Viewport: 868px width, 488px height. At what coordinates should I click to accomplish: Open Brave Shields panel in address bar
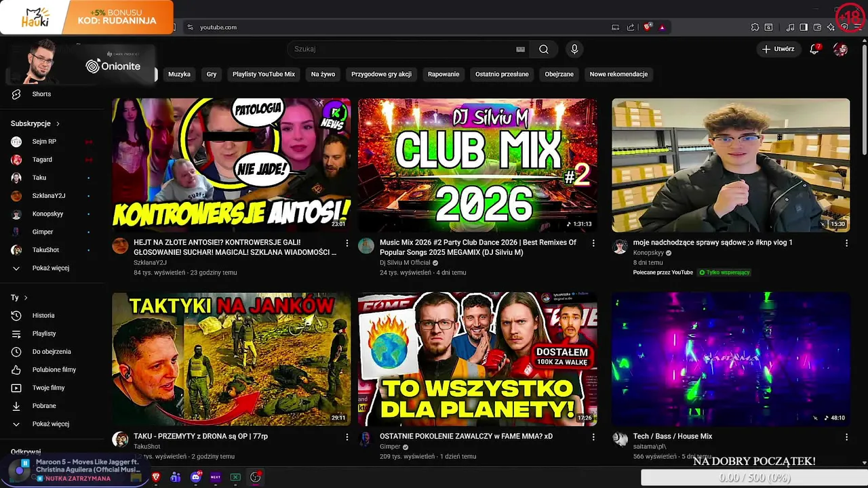pos(648,27)
